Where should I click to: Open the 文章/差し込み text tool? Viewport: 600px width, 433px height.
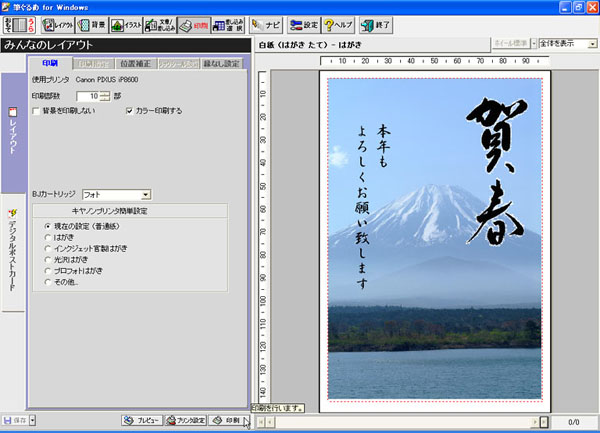pyautogui.click(x=160, y=23)
